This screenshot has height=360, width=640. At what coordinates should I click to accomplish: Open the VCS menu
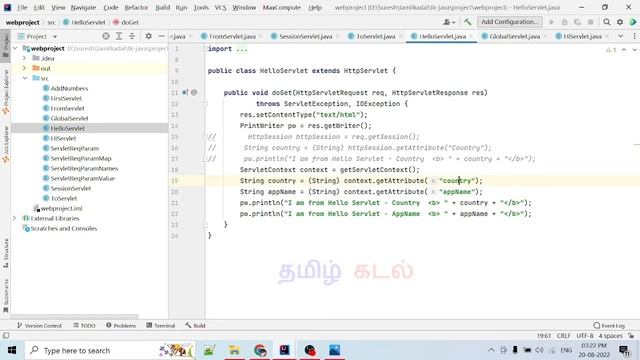coord(220,7)
